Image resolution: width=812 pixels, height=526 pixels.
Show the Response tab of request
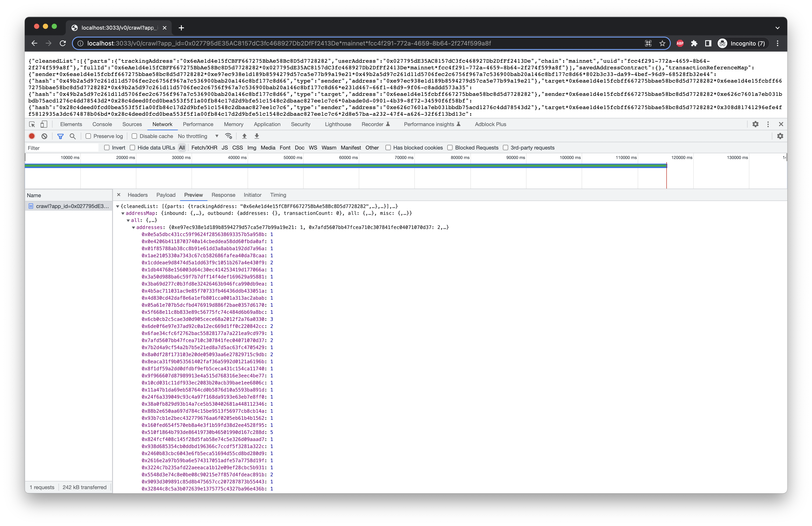click(x=223, y=195)
